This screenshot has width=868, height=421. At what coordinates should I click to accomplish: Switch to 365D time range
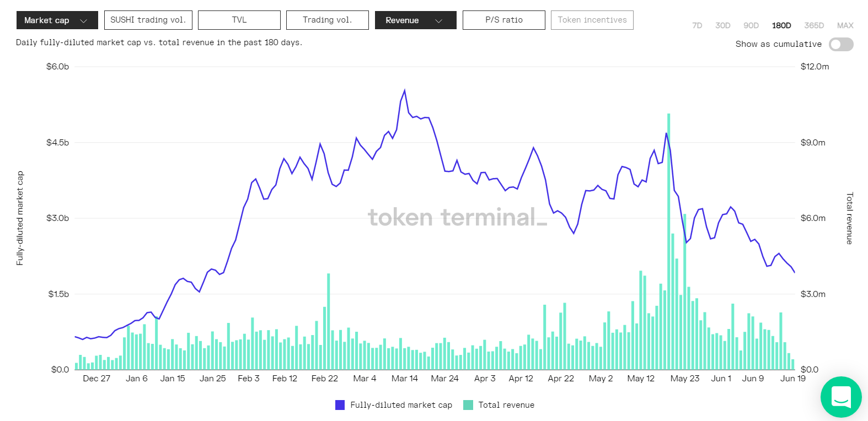coord(814,25)
